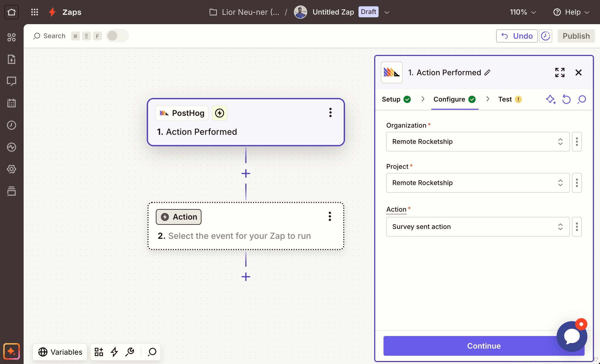Open the Variables button
Viewport: 600px width, 364px height.
[x=60, y=352]
